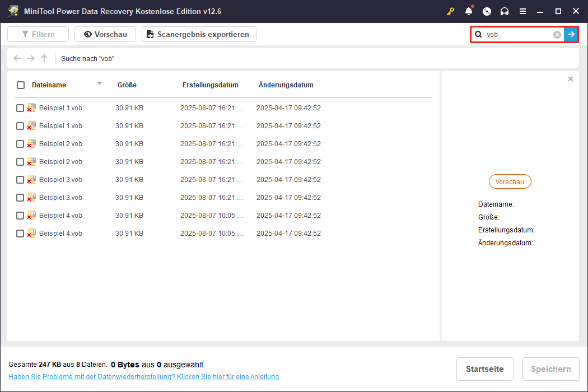This screenshot has height=392, width=588.
Task: Sort by the Änderungsdatum column header
Action: click(x=286, y=85)
